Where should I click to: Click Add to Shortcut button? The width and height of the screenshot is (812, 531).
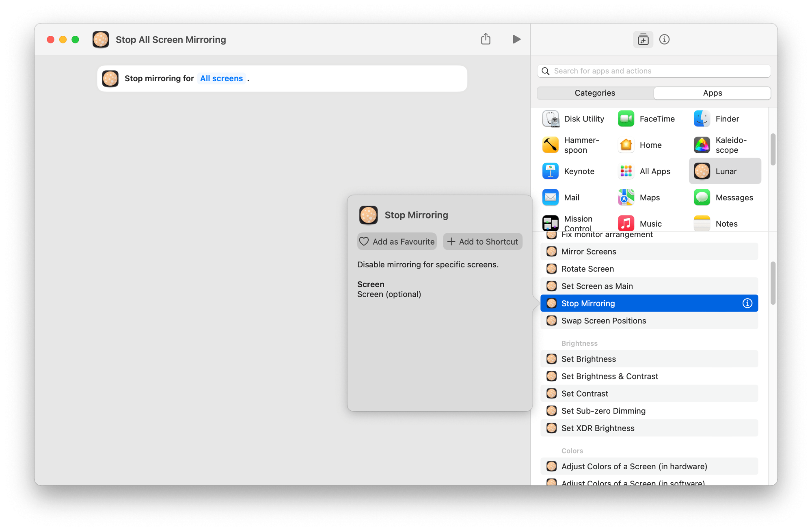coord(482,241)
